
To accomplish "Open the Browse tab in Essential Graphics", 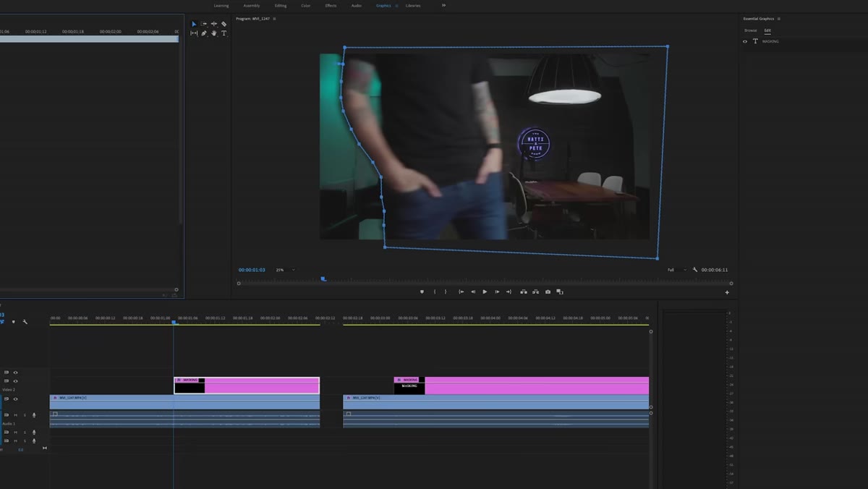I will [751, 30].
